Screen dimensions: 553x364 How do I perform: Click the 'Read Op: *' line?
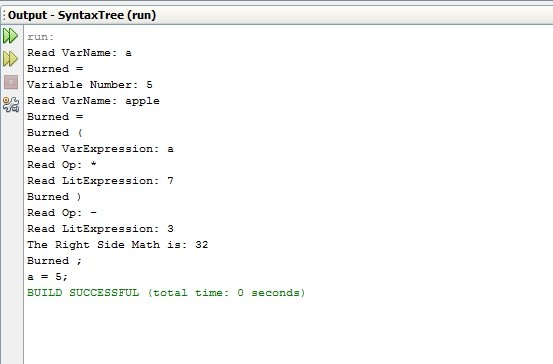(x=62, y=165)
